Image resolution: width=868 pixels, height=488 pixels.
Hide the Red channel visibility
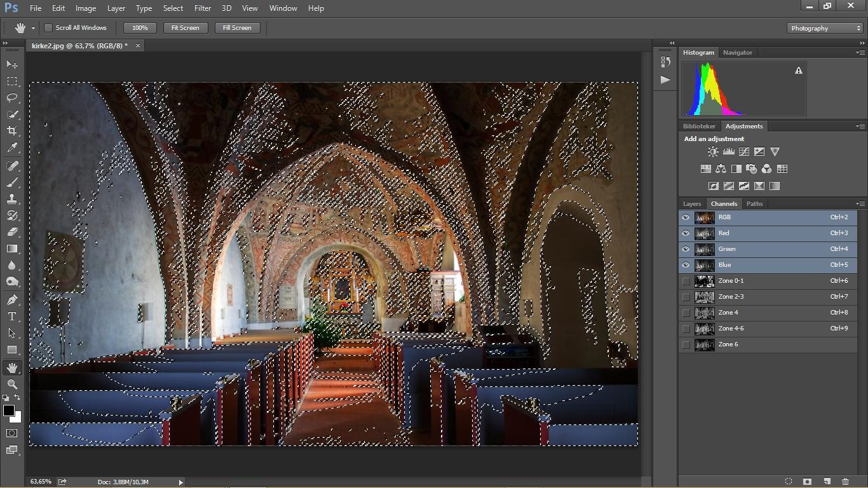[686, 233]
